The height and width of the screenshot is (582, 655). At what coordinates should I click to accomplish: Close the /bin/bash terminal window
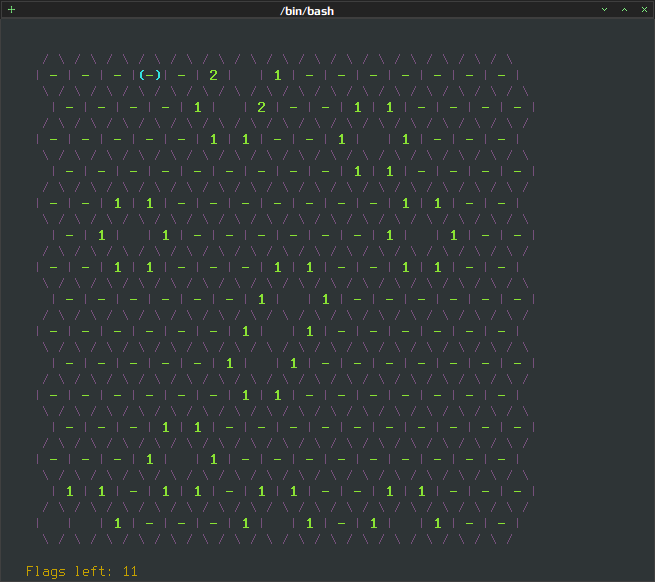click(x=644, y=9)
